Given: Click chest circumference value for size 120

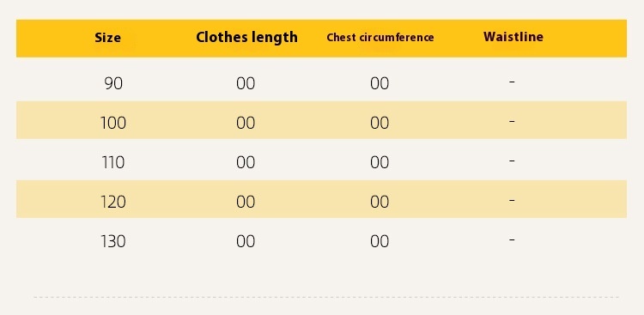Looking at the screenshot, I should 380,202.
